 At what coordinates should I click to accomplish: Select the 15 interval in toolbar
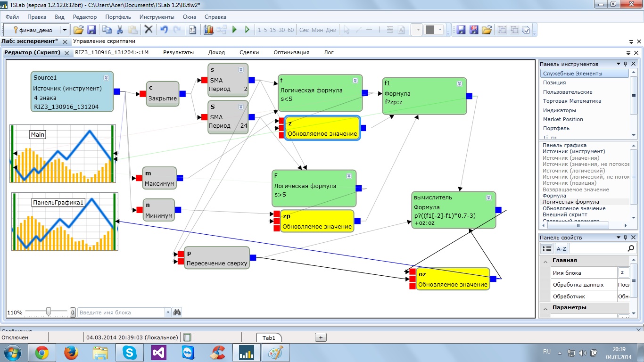point(273,30)
